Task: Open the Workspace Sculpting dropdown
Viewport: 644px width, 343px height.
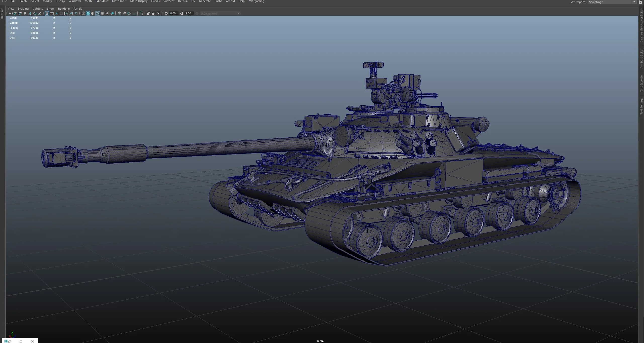Action: (x=613, y=2)
